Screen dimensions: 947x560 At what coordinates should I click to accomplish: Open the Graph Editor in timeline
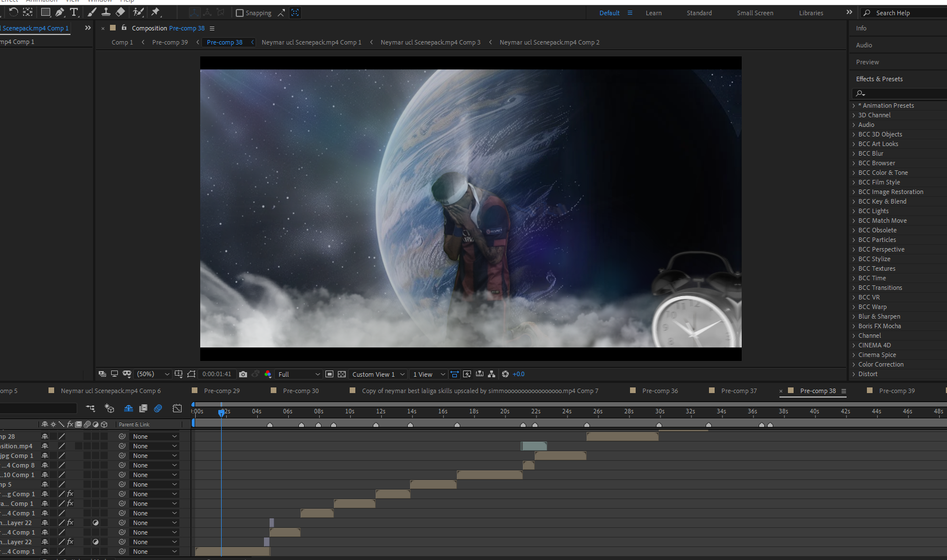(177, 408)
